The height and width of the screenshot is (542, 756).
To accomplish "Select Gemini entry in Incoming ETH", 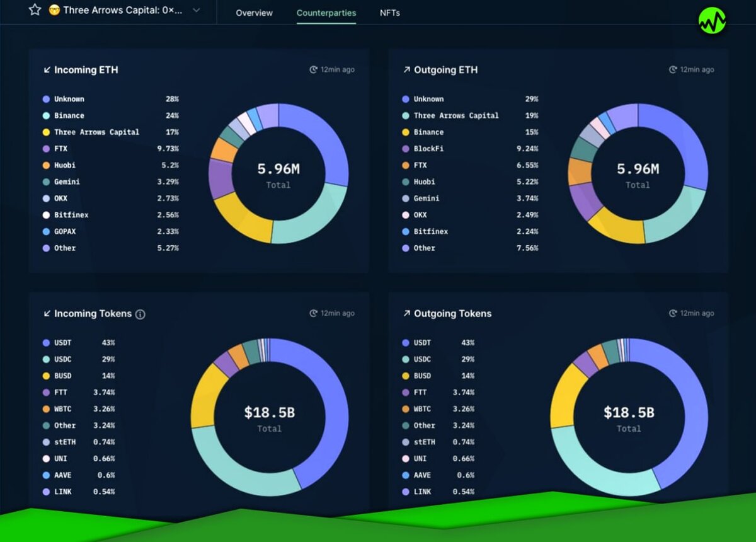I will pos(110,182).
